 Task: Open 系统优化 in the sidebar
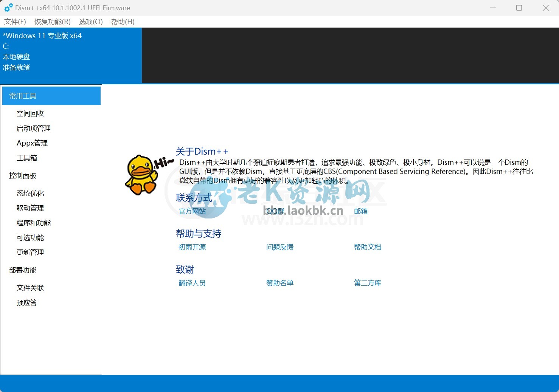coord(30,193)
